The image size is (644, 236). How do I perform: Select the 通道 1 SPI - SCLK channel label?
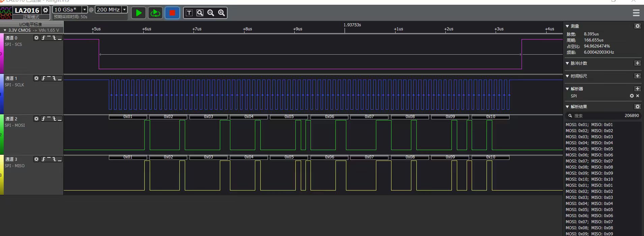tap(14, 82)
